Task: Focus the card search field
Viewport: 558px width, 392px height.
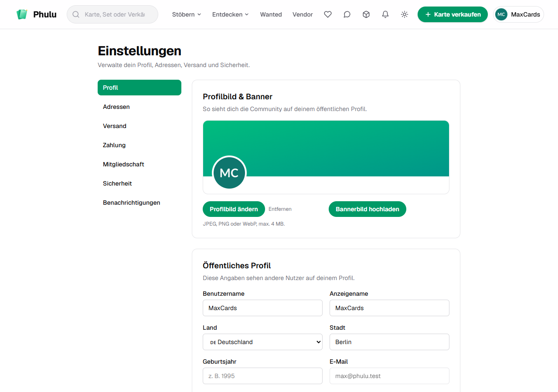Action: pyautogui.click(x=112, y=14)
